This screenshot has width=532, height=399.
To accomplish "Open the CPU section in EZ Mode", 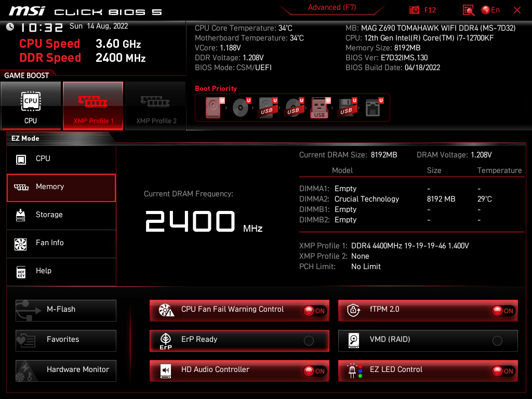I will (61, 159).
